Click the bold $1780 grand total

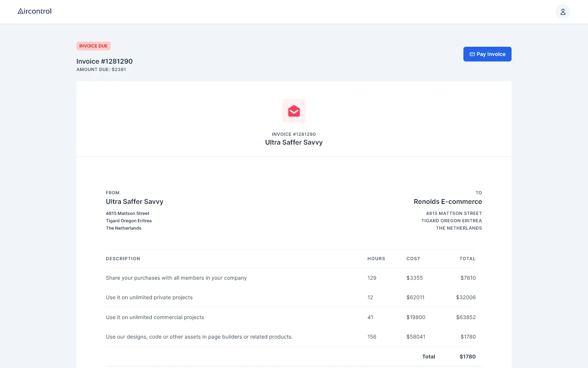pyautogui.click(x=467, y=357)
